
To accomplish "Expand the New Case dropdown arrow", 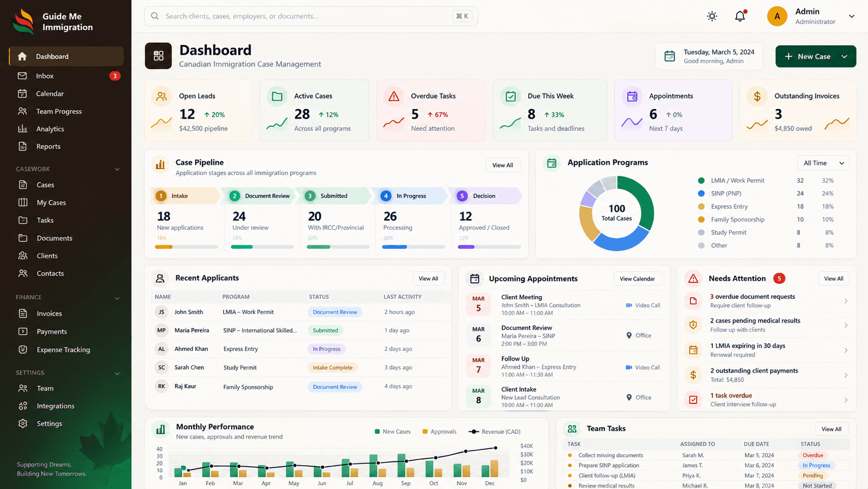I will [845, 57].
